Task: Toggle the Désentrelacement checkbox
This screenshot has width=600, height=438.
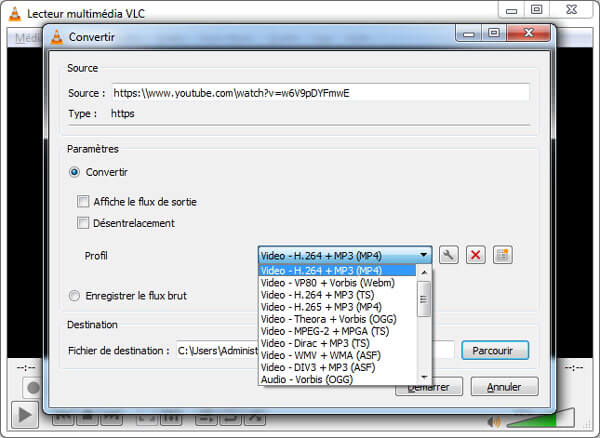Action: coord(83,223)
